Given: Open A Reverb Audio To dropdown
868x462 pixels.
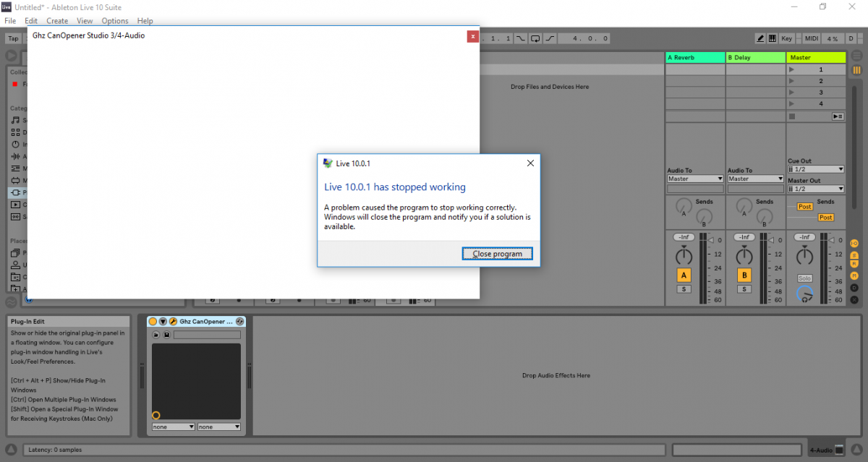Looking at the screenshot, I should point(695,179).
